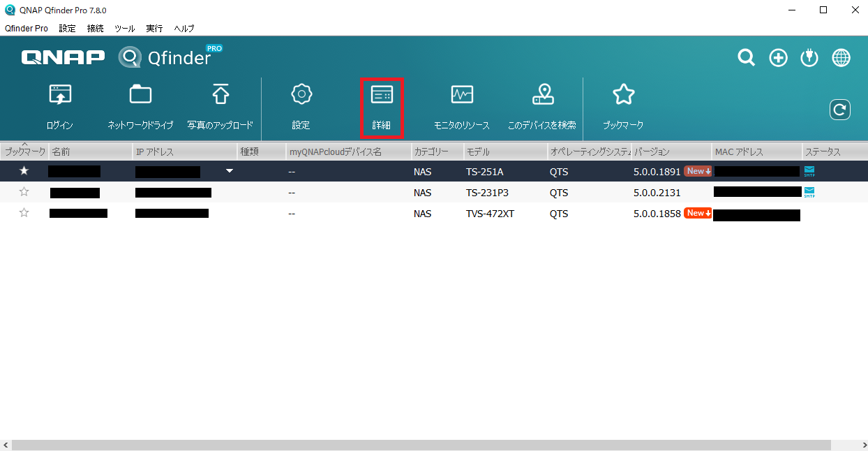Image resolution: width=868 pixels, height=451 pixels.
Task: Click the QNAP Qfinder Pro title bar icon
Action: coord(10,10)
